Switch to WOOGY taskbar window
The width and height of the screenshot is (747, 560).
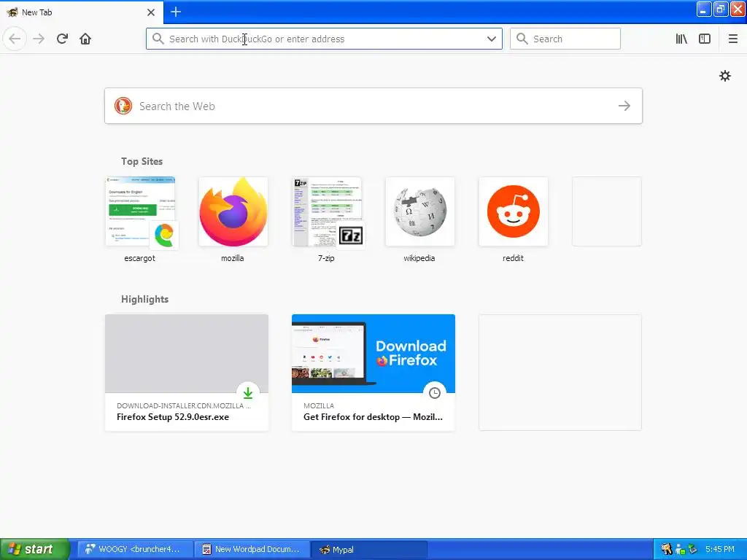click(x=135, y=549)
